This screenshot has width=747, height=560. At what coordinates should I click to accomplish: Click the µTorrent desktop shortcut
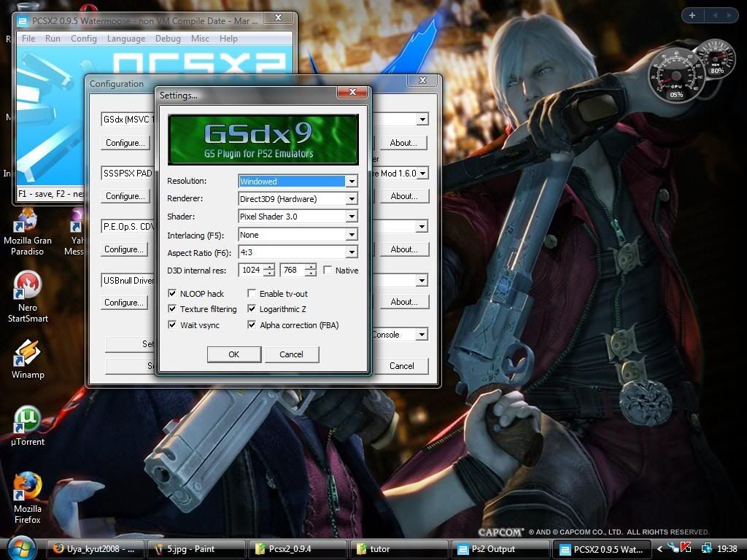(x=28, y=426)
